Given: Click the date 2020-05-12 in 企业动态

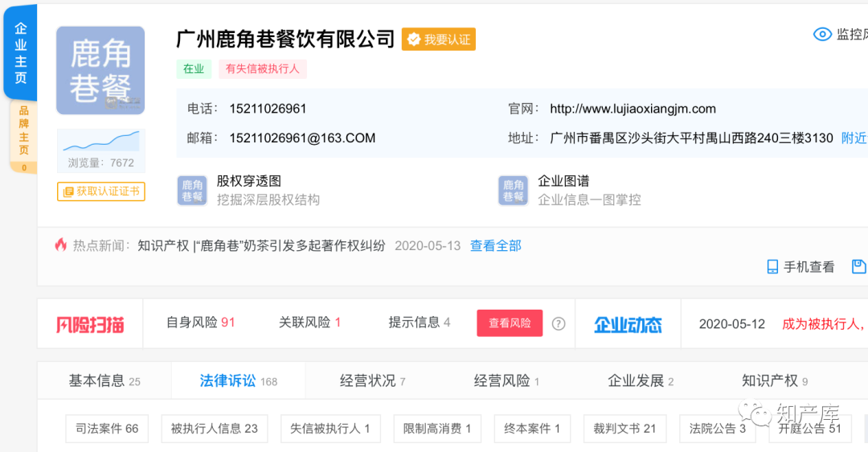Looking at the screenshot, I should coord(732,324).
